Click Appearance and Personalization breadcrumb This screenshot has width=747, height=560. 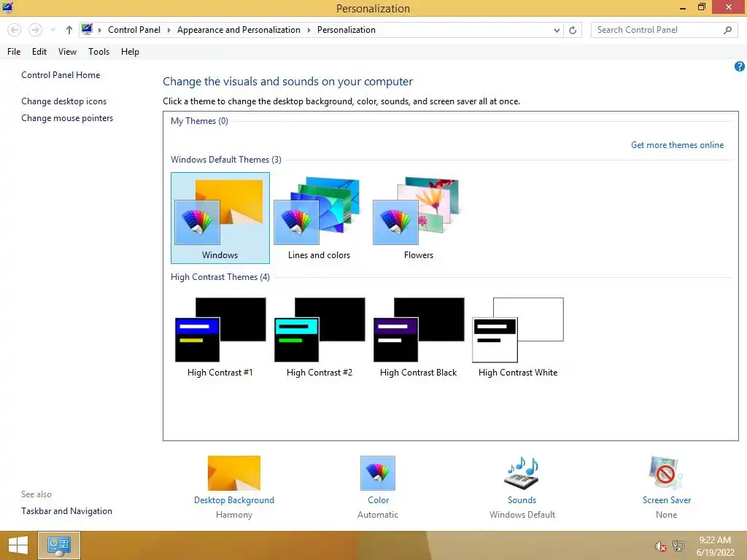point(239,29)
